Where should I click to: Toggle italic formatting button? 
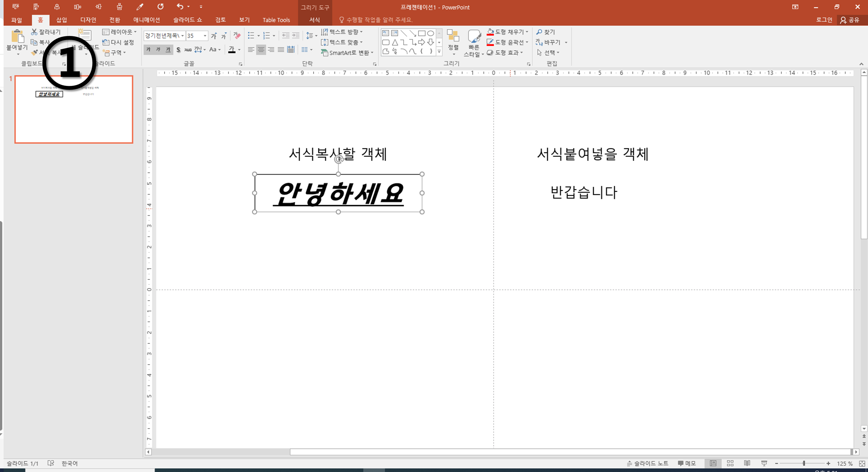point(158,50)
